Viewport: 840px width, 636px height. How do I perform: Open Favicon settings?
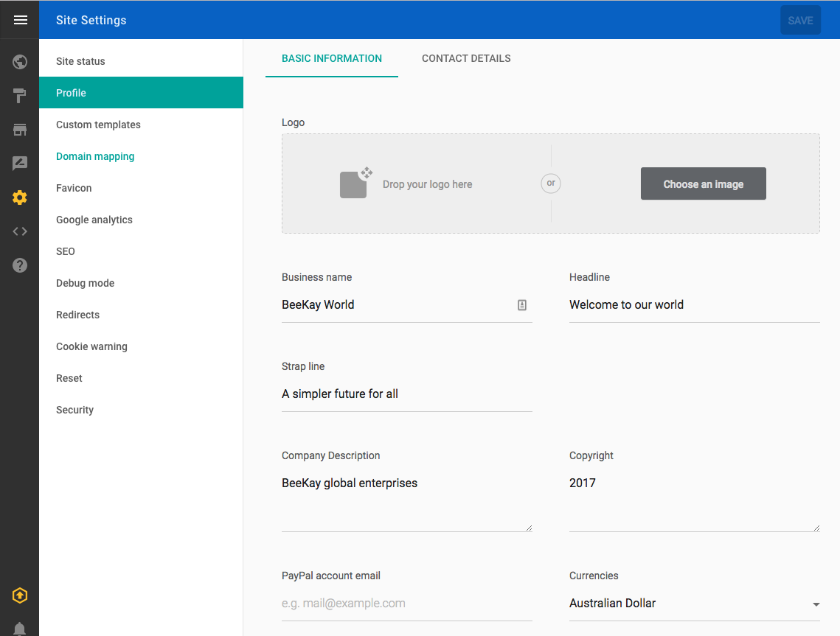[141, 188]
